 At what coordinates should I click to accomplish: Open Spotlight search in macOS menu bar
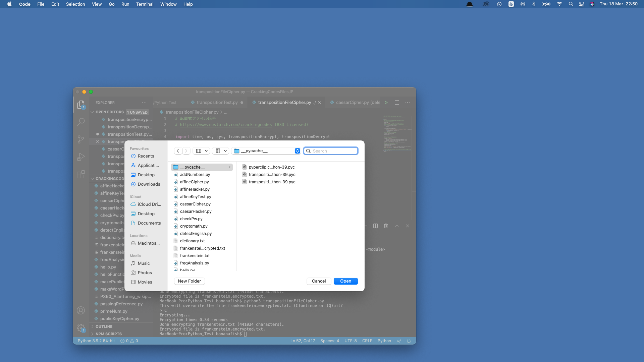pyautogui.click(x=571, y=4)
